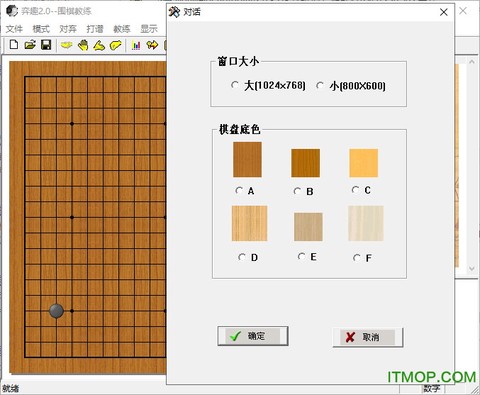Open the 打谱 menu
Image resolution: width=480 pixels, height=395 pixels.
[95, 29]
